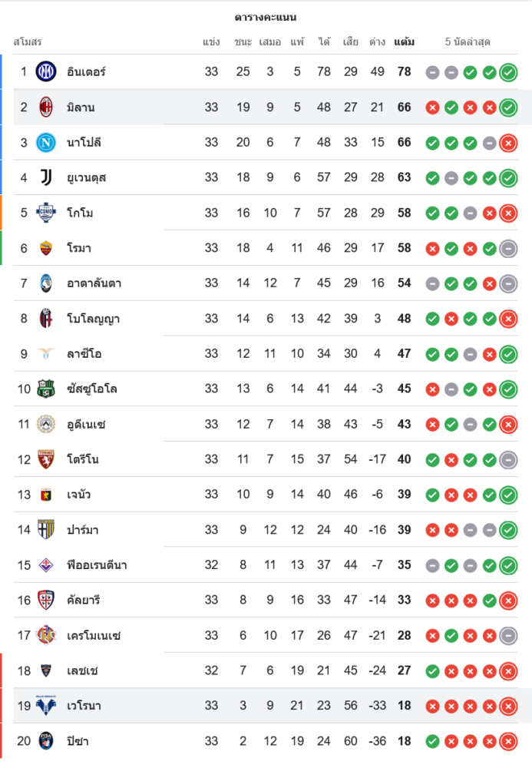Click Roma's latest match draw indicator
Image resolution: width=532 pixels, height=768 pixels.
tap(507, 249)
